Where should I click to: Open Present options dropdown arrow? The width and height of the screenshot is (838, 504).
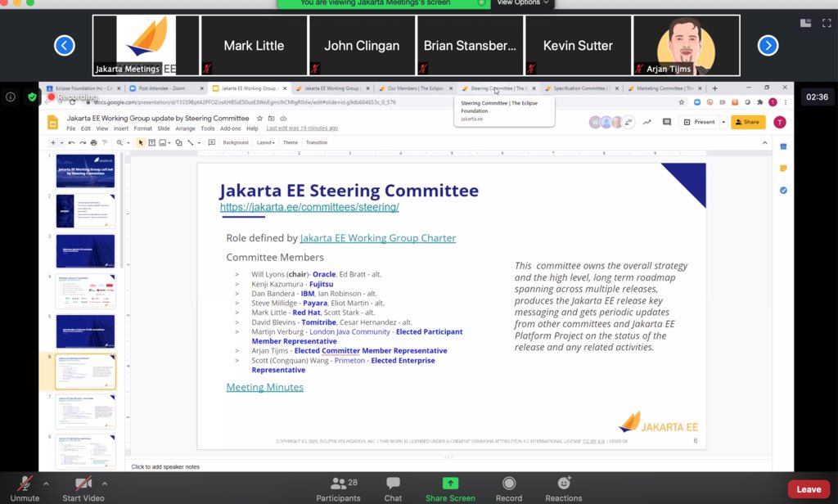[723, 122]
